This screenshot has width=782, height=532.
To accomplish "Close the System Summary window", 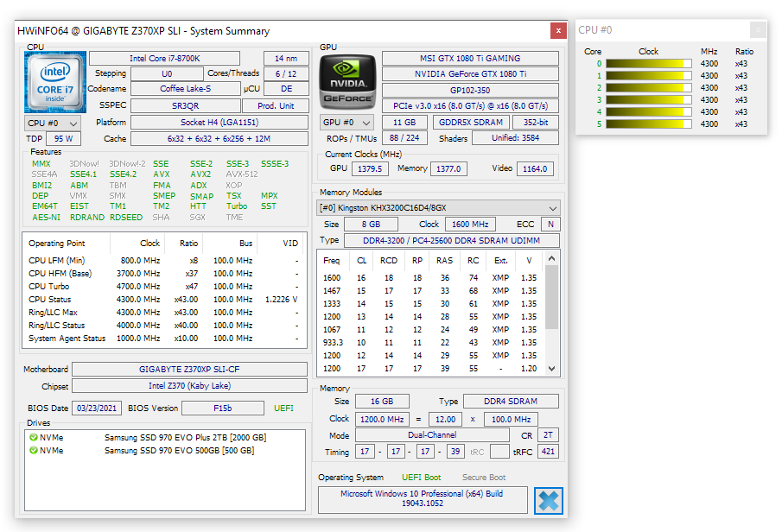I will click(558, 30).
